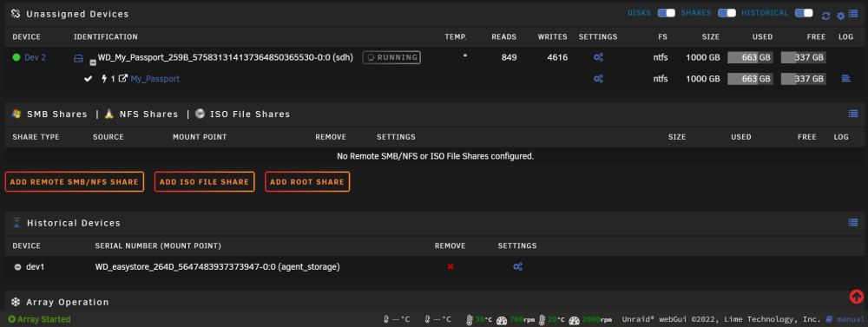The height and width of the screenshot is (327, 868).
Task: Click Add ISO File Share button
Action: pyautogui.click(x=204, y=181)
